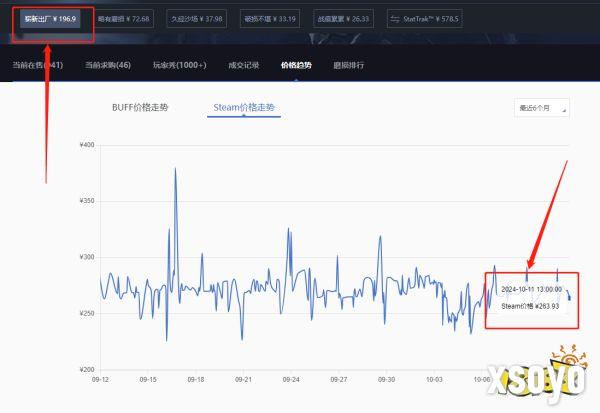The image size is (600, 413).
Task: Click the 09-30 date label
Action: 386,379
